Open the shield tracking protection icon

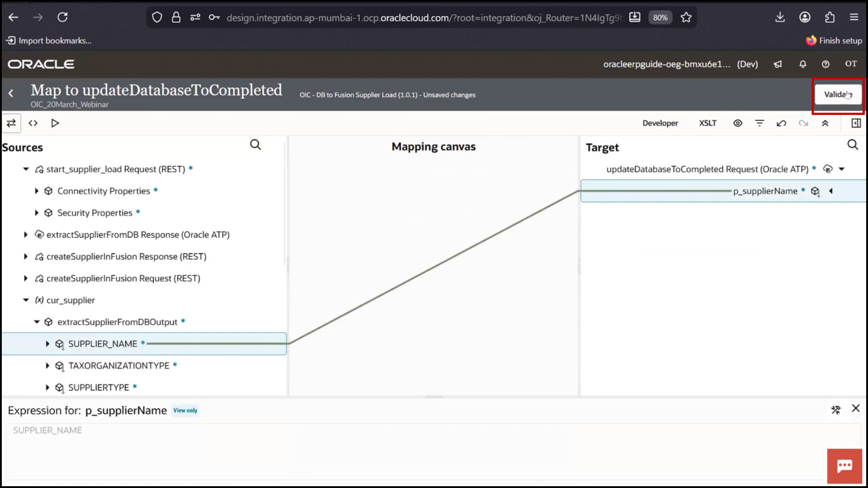(157, 18)
